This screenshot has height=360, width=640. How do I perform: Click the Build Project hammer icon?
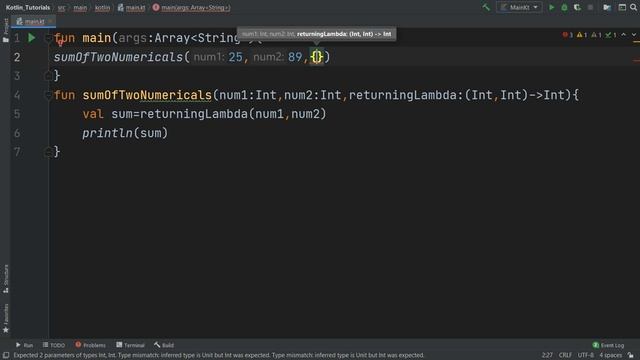pyautogui.click(x=486, y=7)
